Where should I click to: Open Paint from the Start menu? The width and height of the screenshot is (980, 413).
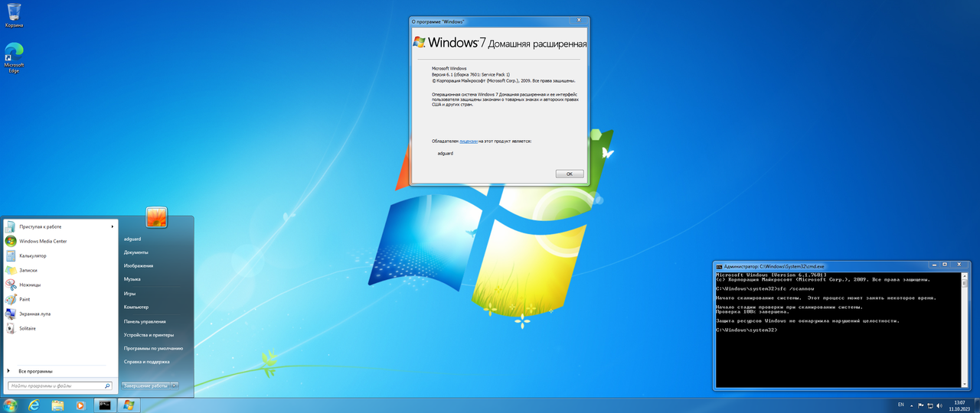(60, 299)
